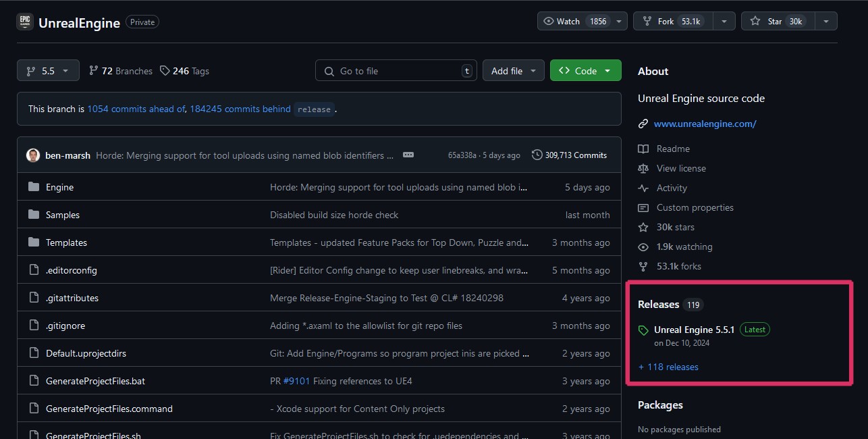Click View license in About sidebar
Viewport: 868px width, 439px height.
pos(680,168)
